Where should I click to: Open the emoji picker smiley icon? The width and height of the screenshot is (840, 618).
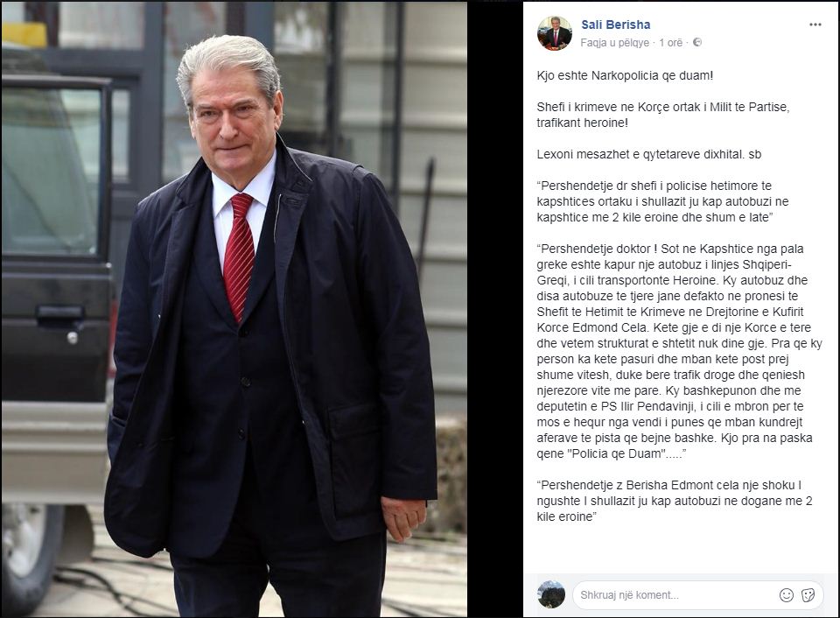click(x=786, y=595)
